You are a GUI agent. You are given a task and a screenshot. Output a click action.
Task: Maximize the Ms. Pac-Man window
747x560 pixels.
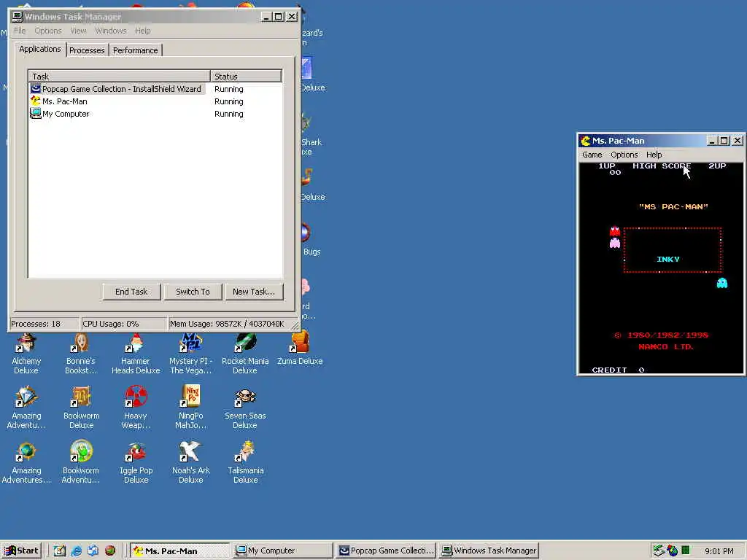(724, 141)
